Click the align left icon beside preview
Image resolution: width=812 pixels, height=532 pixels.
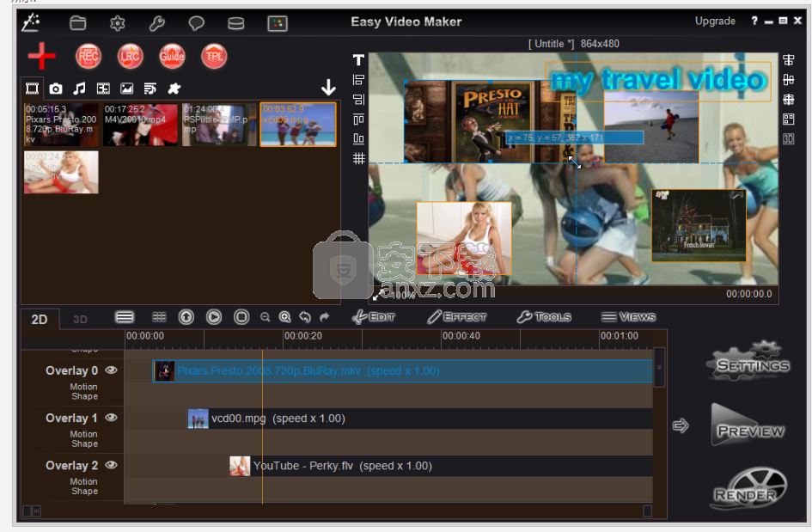click(x=358, y=80)
